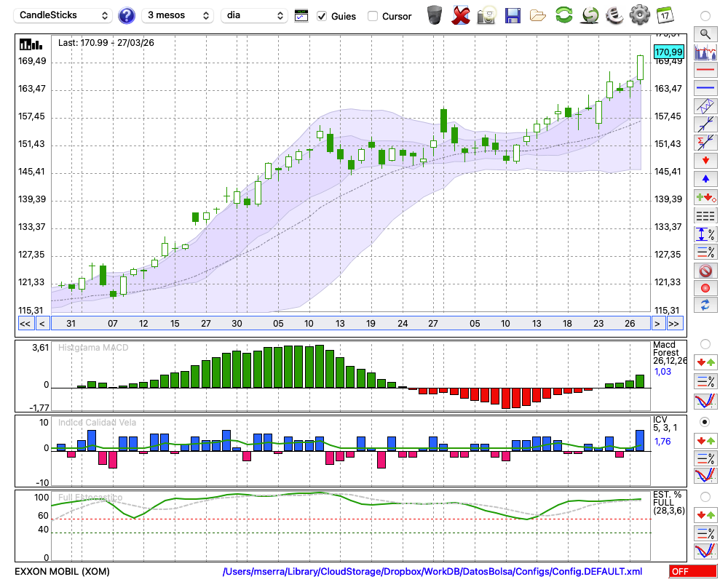Open settings with the gear icon
The width and height of the screenshot is (728, 582).
tap(639, 15)
